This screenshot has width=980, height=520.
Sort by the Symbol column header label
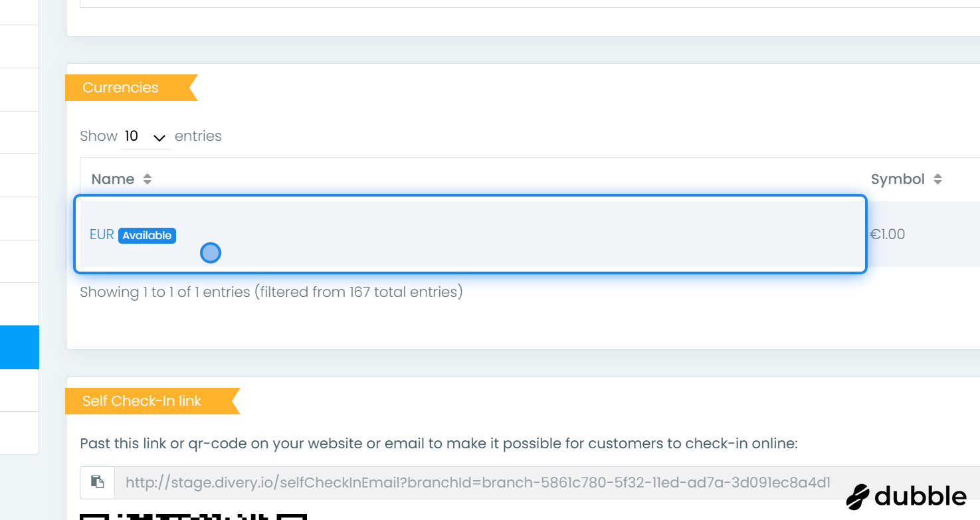pos(898,179)
